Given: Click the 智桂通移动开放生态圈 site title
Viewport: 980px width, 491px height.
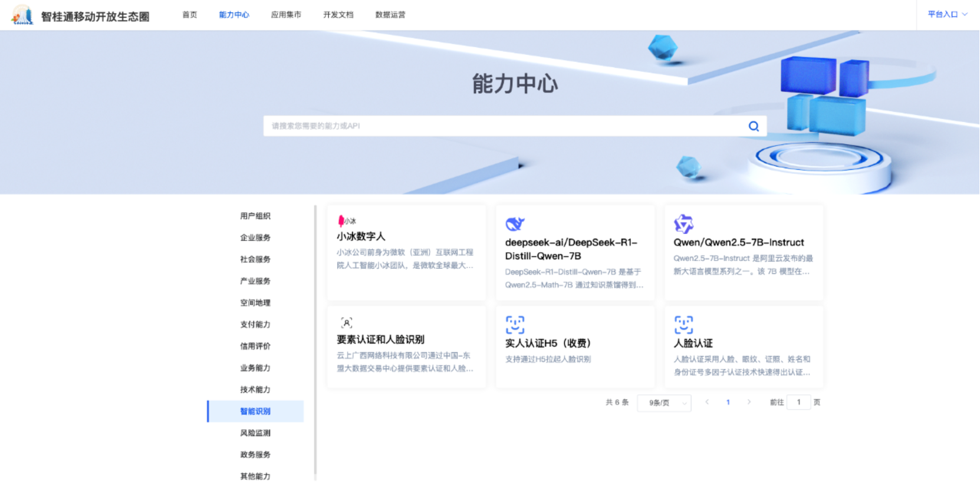Looking at the screenshot, I should coord(96,17).
